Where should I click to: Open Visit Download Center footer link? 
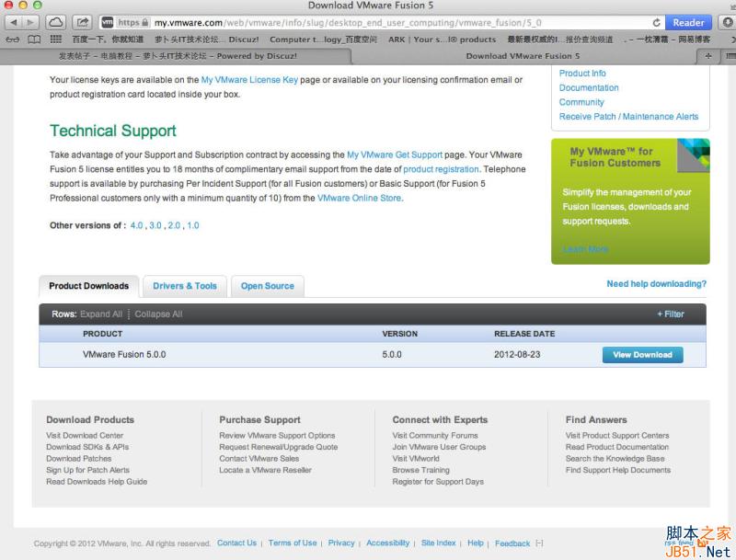click(85, 436)
